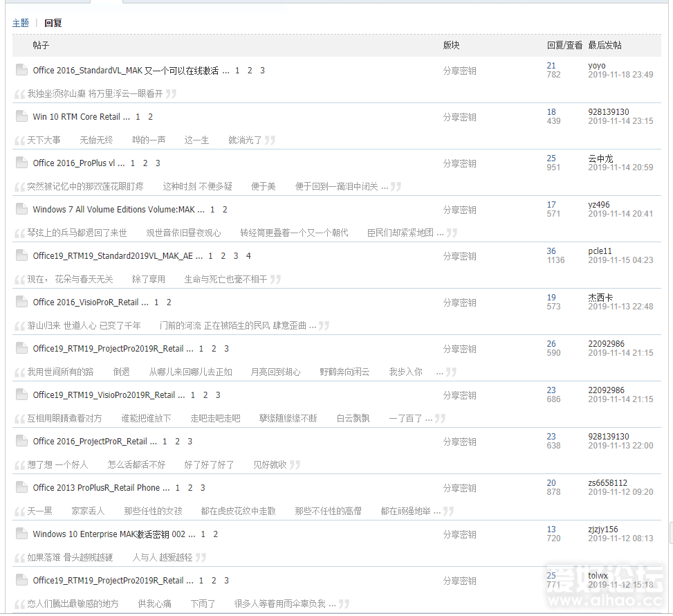Open thread icon beside Office19_RTM19_Standard2019VL_MAK_AE

pyautogui.click(x=21, y=255)
